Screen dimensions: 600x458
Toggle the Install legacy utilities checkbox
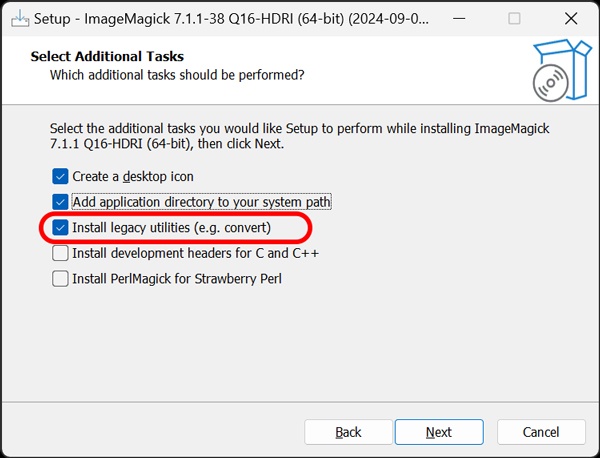[x=60, y=228]
